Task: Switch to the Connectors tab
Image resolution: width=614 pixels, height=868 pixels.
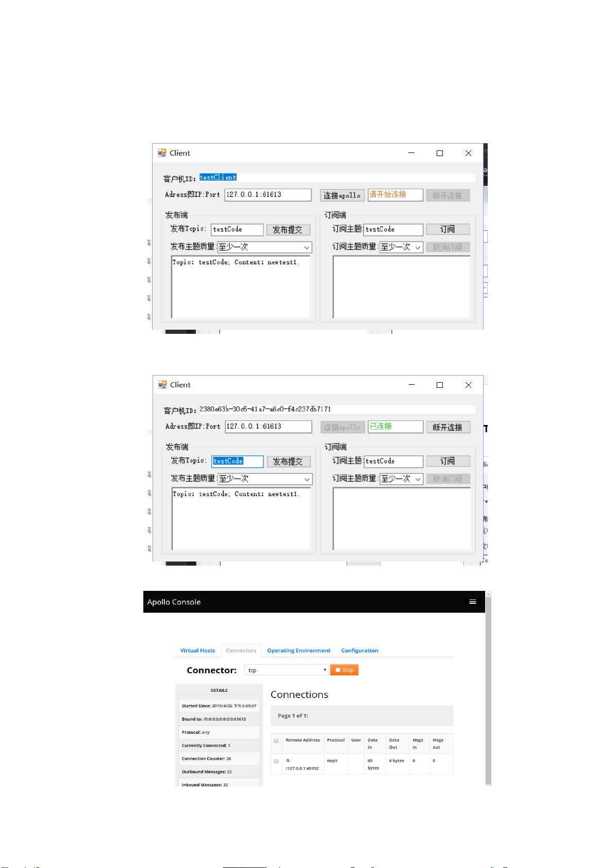Action: [x=241, y=650]
